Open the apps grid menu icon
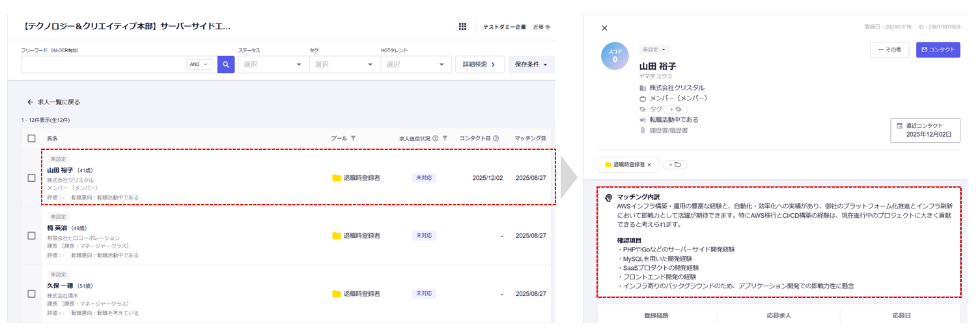980x335 pixels. pyautogui.click(x=462, y=27)
